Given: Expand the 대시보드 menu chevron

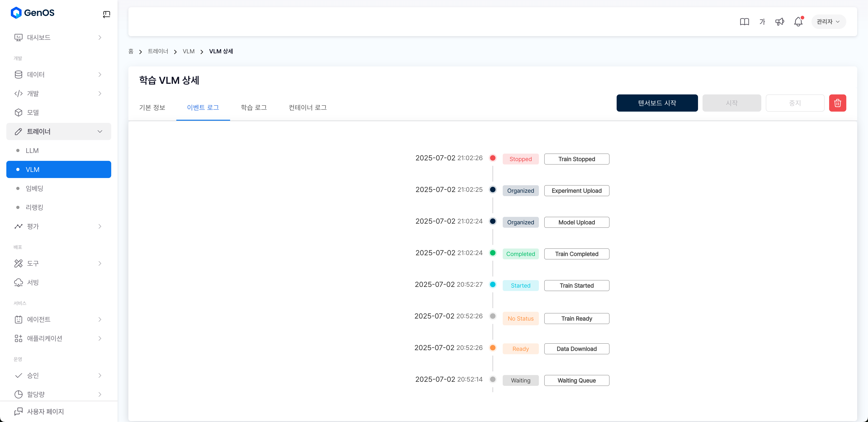Looking at the screenshot, I should tap(100, 37).
